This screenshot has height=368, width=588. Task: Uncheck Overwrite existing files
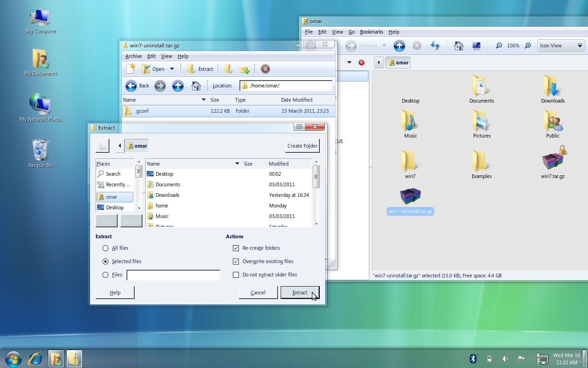coord(236,261)
